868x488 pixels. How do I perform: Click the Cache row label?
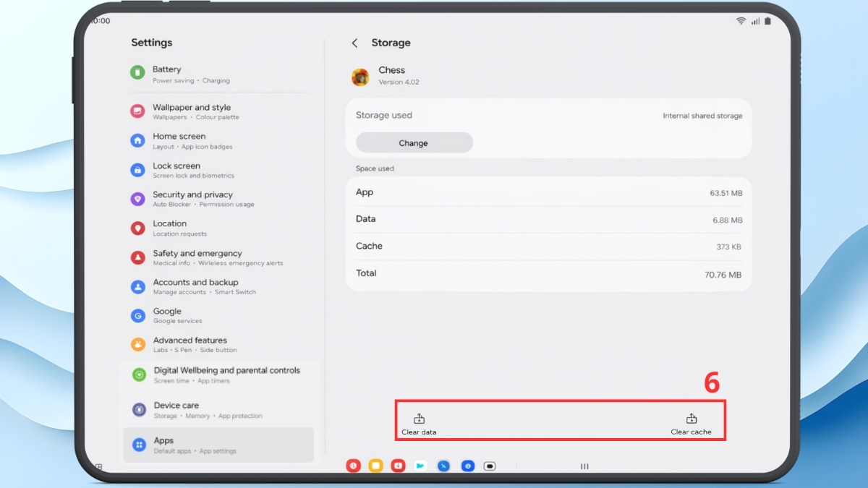click(369, 246)
